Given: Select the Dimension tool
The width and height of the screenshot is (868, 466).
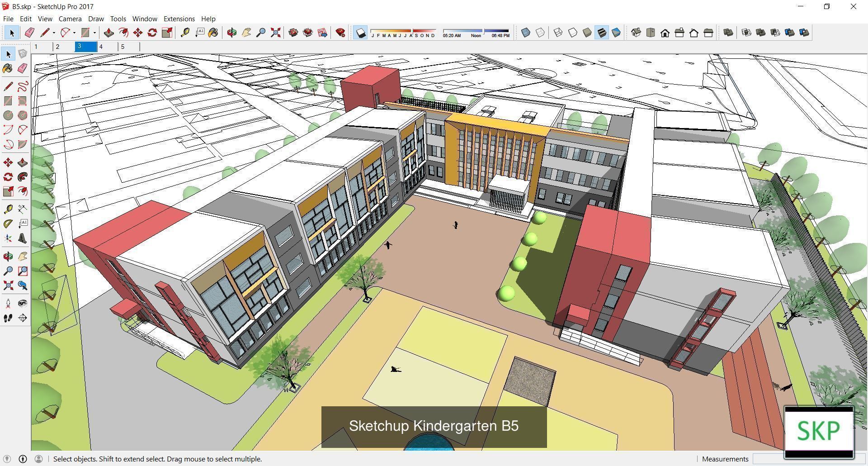Looking at the screenshot, I should pyautogui.click(x=22, y=209).
